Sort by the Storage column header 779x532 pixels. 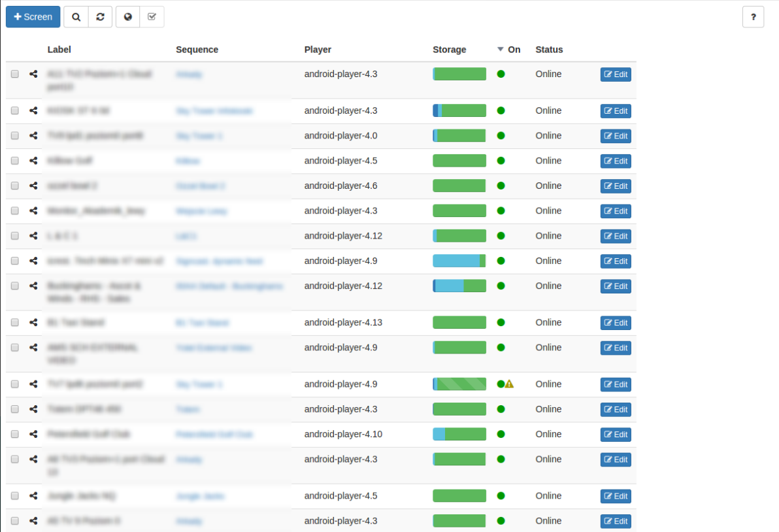[450, 50]
